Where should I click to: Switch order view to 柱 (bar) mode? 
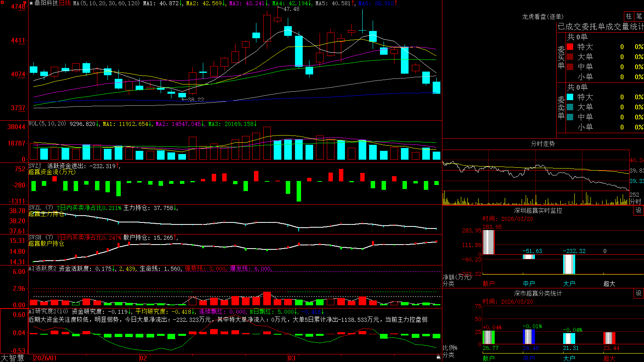coord(629,16)
